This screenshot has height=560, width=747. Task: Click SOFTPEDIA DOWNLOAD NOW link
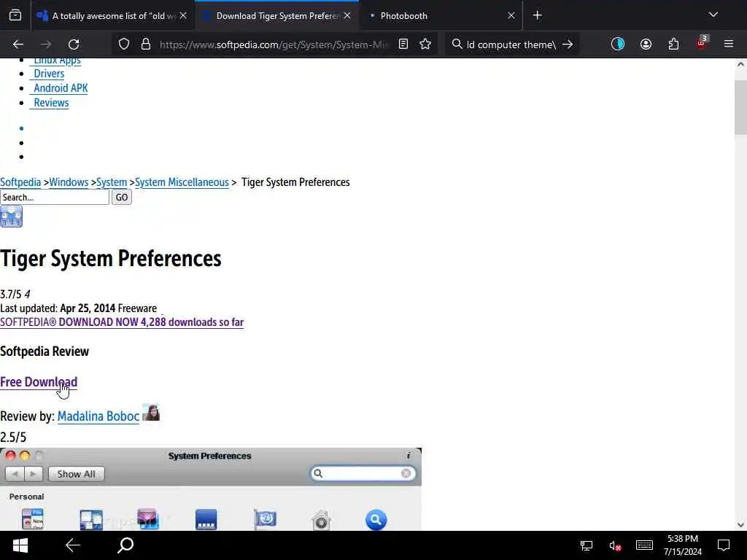pos(122,322)
